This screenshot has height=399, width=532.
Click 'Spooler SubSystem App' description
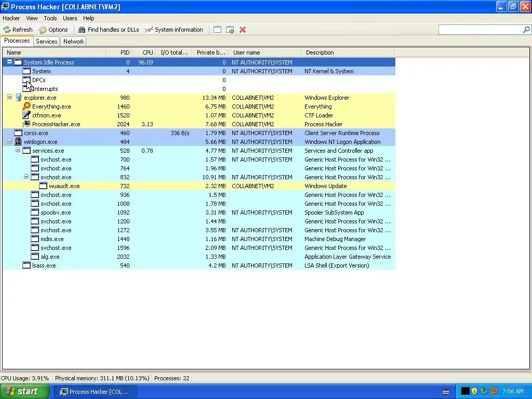coord(334,212)
